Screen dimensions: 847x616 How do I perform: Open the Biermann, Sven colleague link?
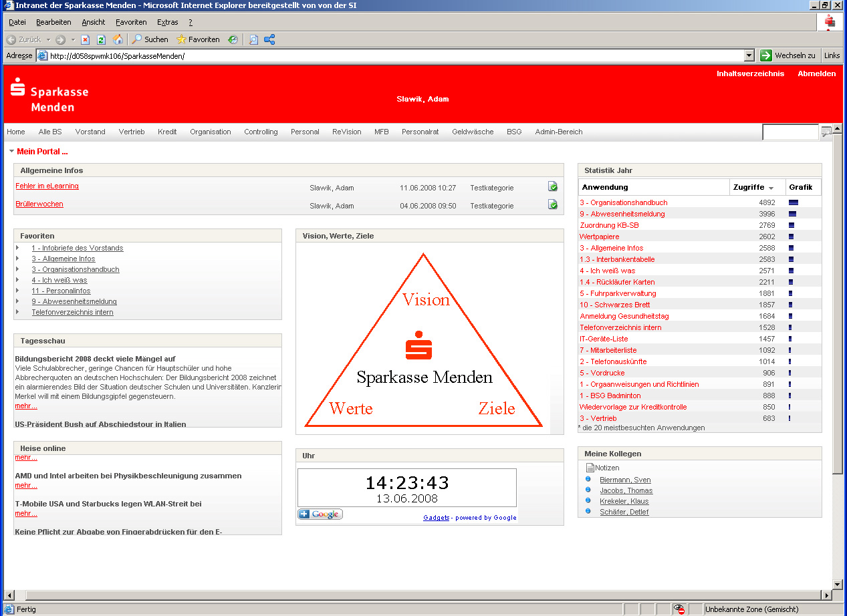(625, 480)
